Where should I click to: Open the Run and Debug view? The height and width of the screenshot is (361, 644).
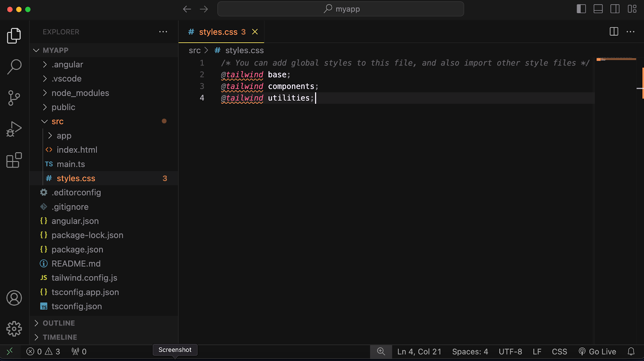(x=14, y=129)
